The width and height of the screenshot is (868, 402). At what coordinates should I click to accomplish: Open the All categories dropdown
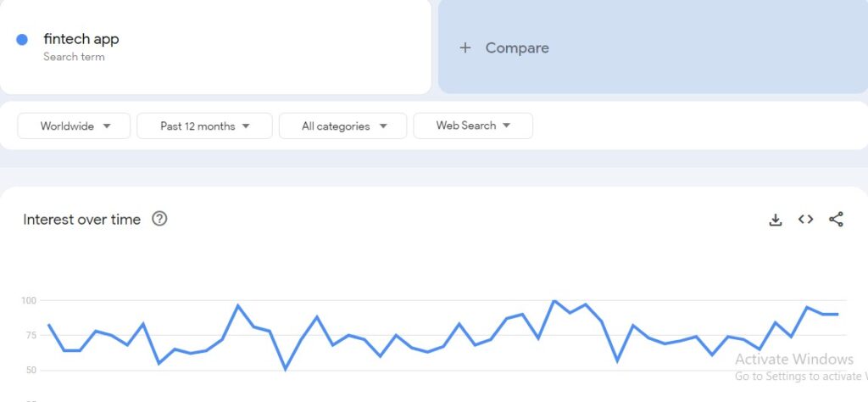(342, 126)
